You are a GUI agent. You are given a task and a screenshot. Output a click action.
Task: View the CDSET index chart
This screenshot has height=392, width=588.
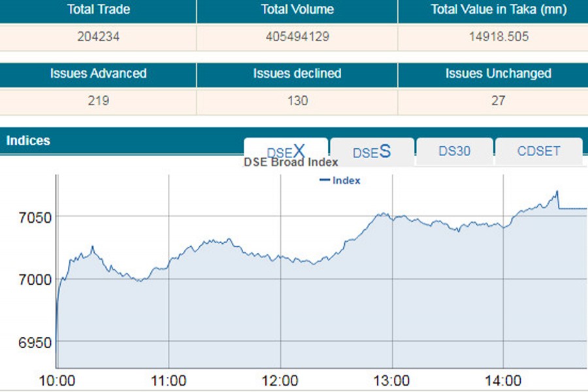pos(538,150)
